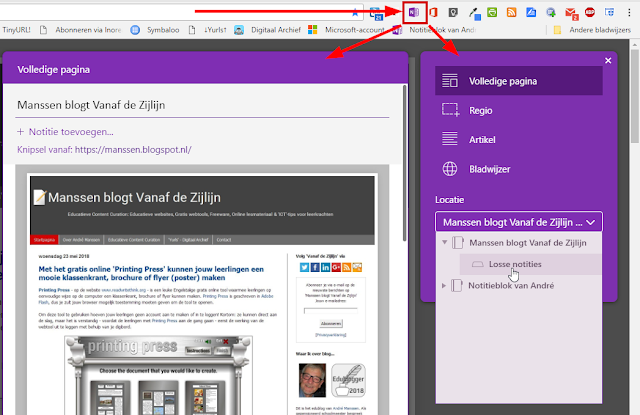Click Startpagina tab in blog preview
This screenshot has height=415, width=640.
click(x=44, y=240)
